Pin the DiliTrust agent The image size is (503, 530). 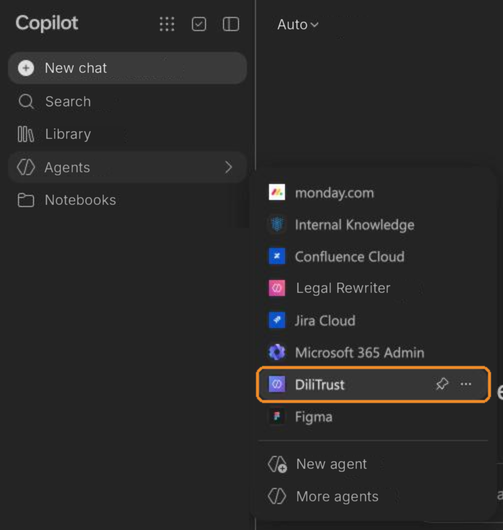pos(442,384)
